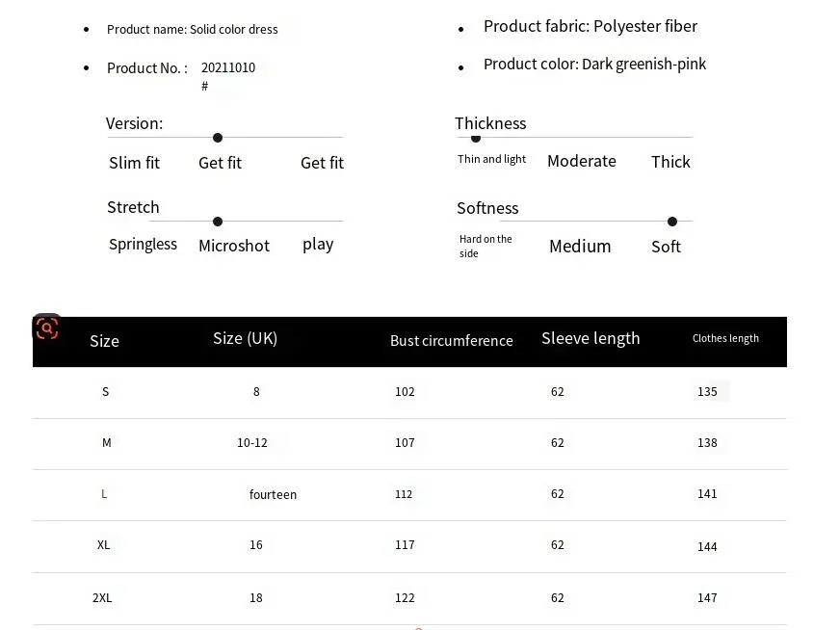Click the 147 clothes length value

pyautogui.click(x=707, y=598)
